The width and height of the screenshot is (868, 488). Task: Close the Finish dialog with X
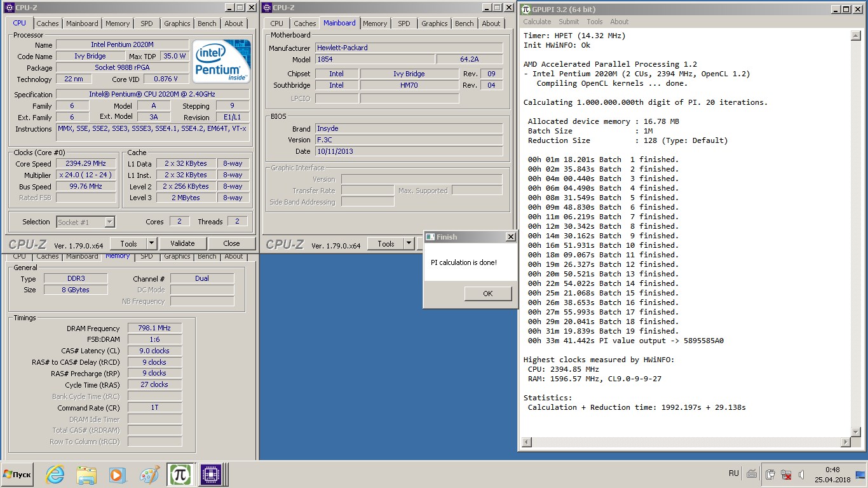pyautogui.click(x=510, y=237)
